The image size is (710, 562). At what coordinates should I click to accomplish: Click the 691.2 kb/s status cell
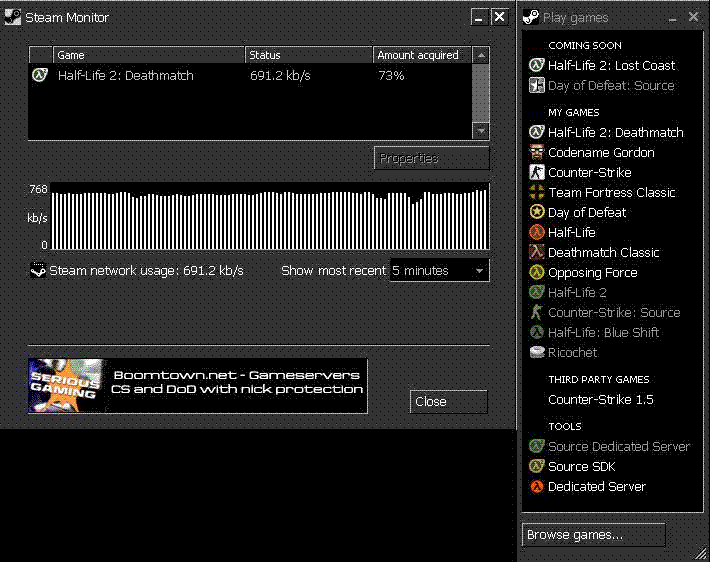280,75
